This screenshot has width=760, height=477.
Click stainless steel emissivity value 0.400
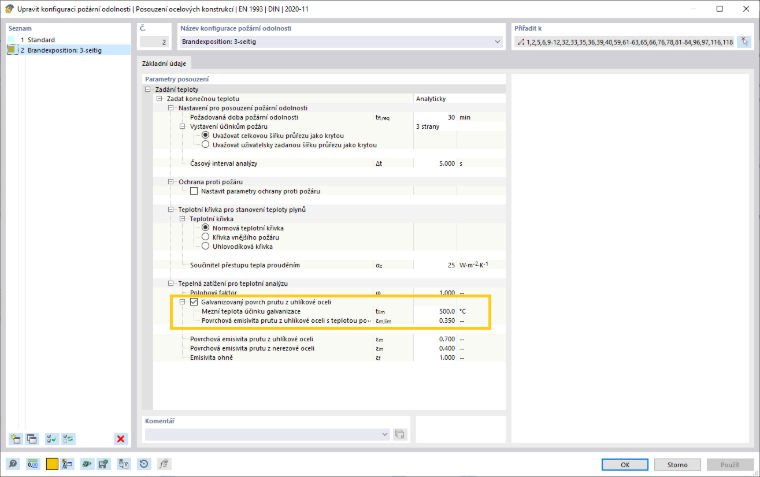[435, 348]
